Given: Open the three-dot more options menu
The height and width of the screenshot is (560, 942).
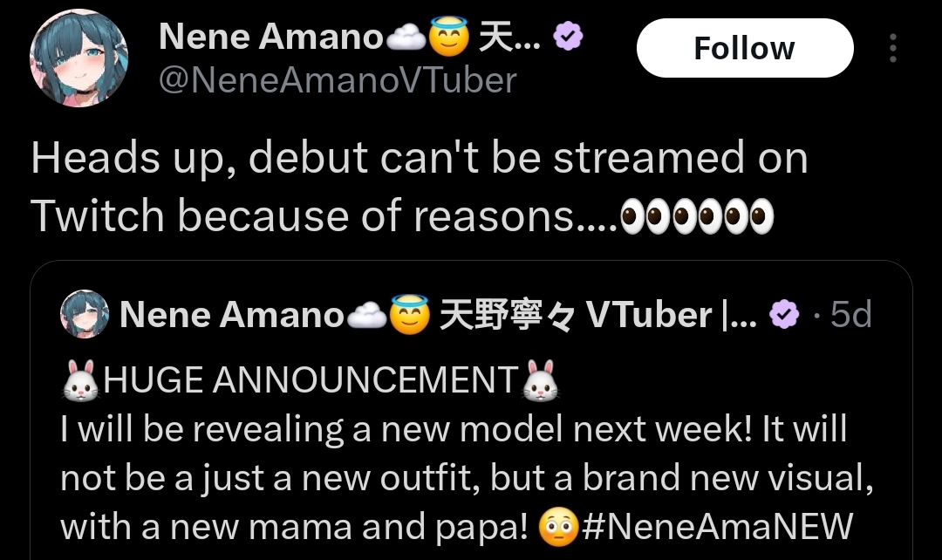Looking at the screenshot, I should (893, 48).
